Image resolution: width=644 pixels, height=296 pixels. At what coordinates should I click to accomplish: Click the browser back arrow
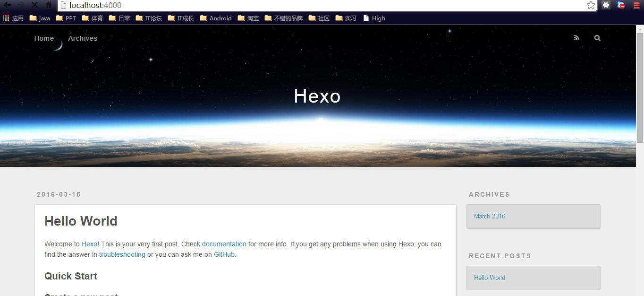tap(8, 5)
